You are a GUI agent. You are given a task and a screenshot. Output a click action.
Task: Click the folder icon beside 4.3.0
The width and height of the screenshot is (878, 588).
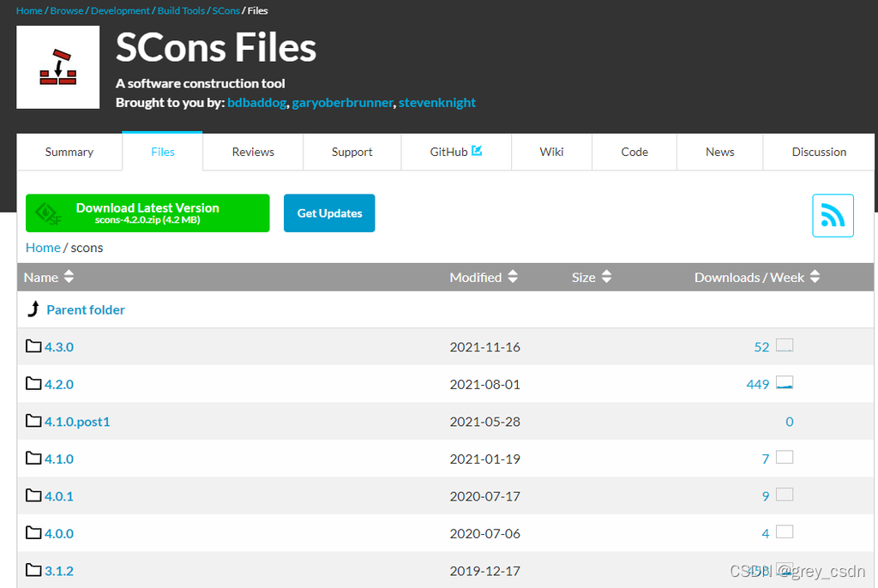(33, 346)
